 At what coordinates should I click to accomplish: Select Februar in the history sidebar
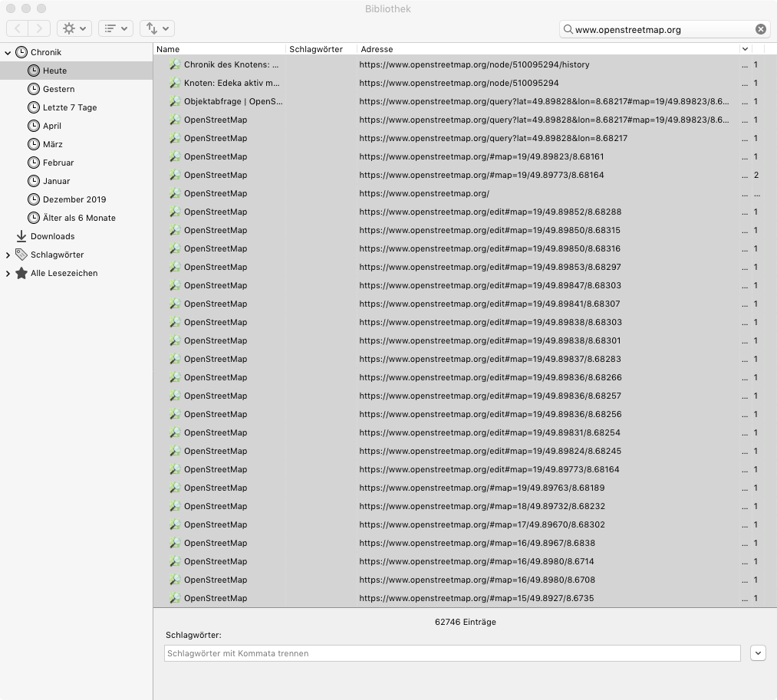click(x=76, y=163)
